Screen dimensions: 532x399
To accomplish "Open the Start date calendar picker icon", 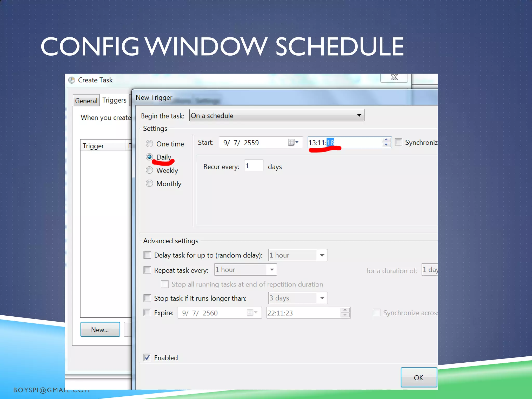I will (293, 142).
